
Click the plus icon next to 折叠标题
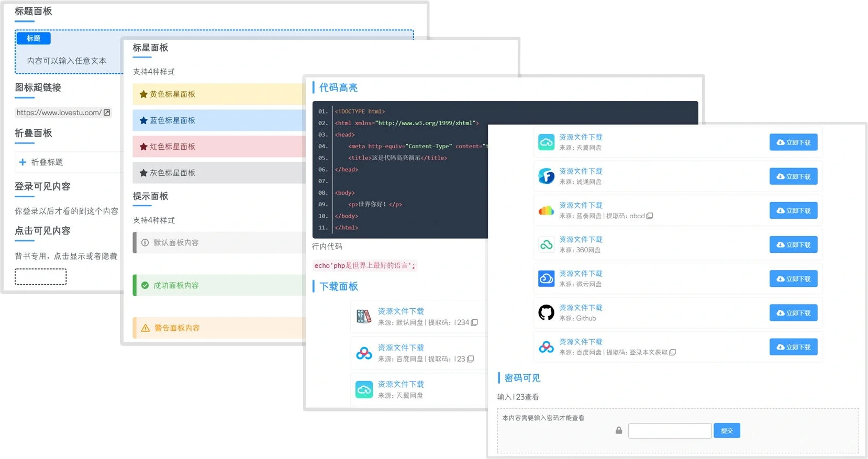pyautogui.click(x=23, y=162)
